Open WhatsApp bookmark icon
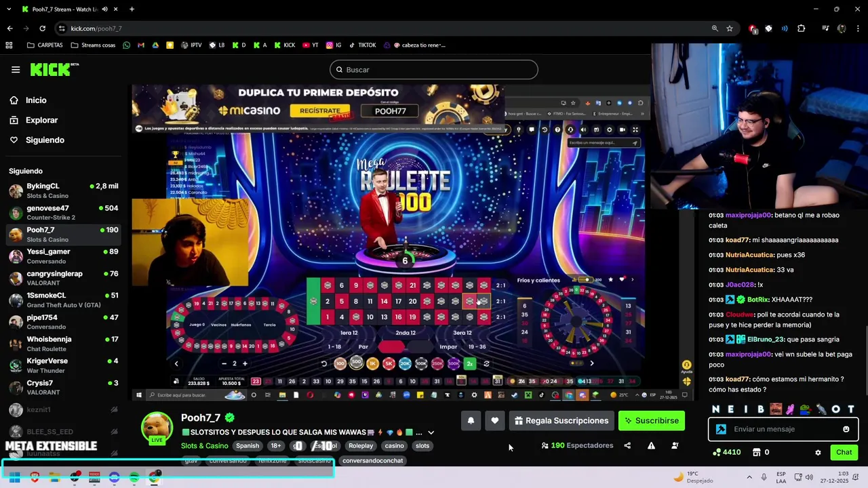 pyautogui.click(x=126, y=45)
